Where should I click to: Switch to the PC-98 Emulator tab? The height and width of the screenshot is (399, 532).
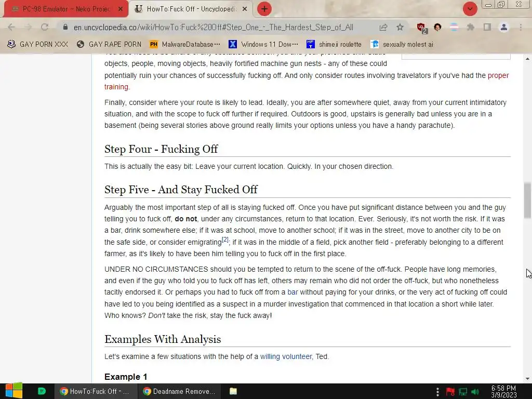(x=66, y=9)
